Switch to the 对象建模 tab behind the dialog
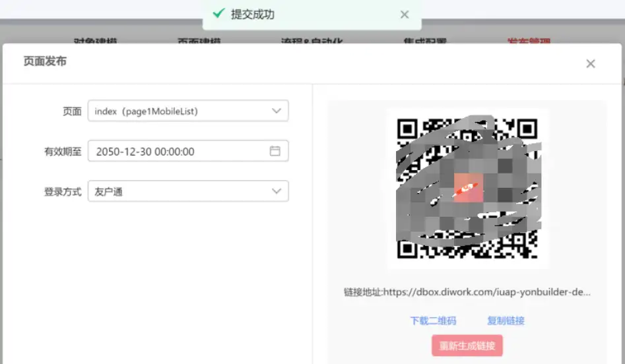Image resolution: width=625 pixels, height=364 pixels. [x=95, y=41]
